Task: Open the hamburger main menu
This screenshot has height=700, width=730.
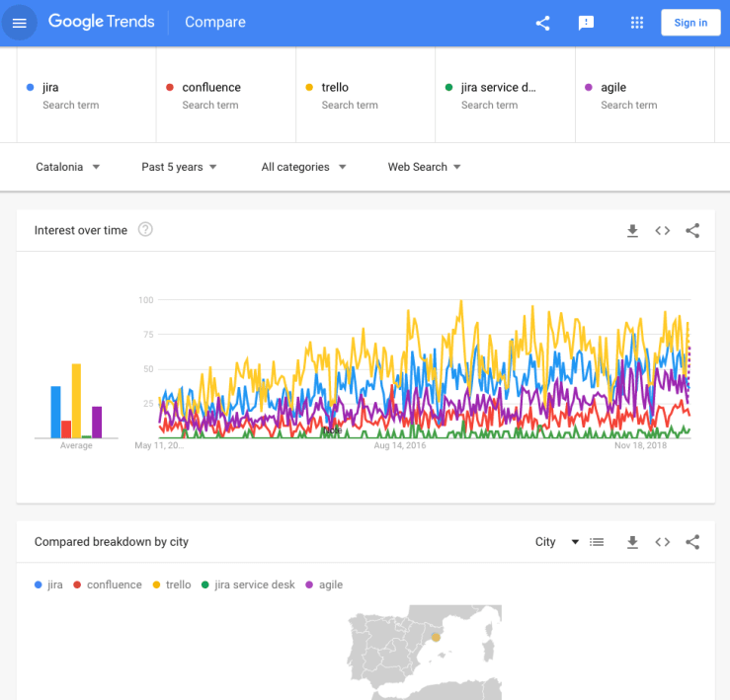Action: (20, 23)
